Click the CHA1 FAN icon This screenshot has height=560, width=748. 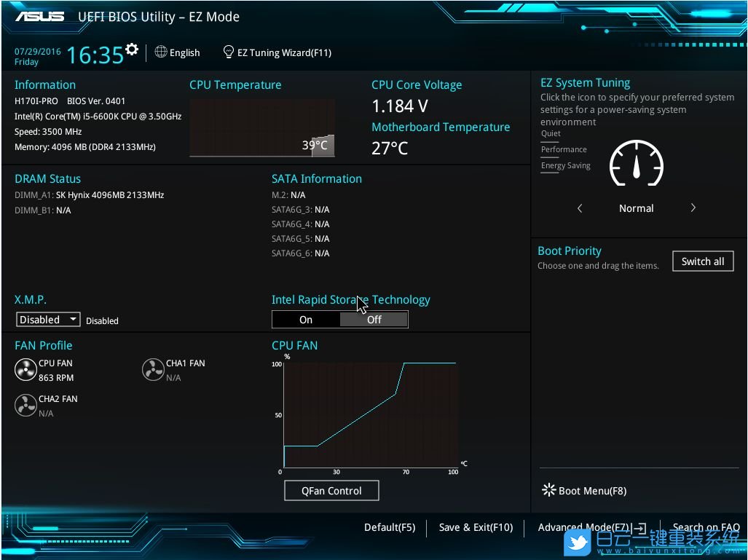coord(153,370)
